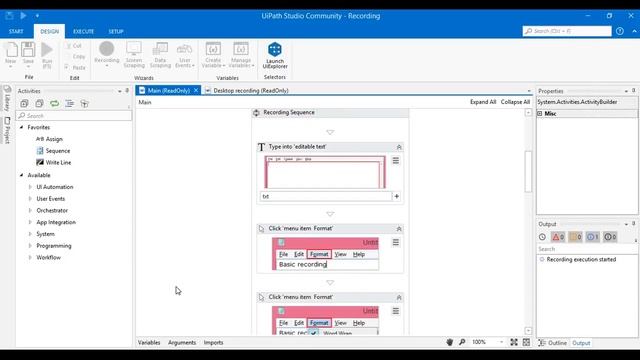Click Expand All link

point(483,102)
